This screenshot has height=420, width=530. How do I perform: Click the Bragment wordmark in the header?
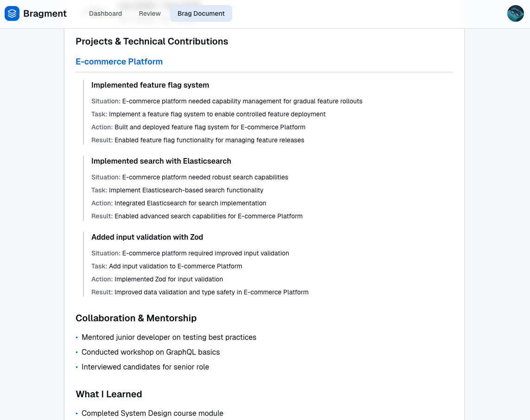click(x=45, y=13)
